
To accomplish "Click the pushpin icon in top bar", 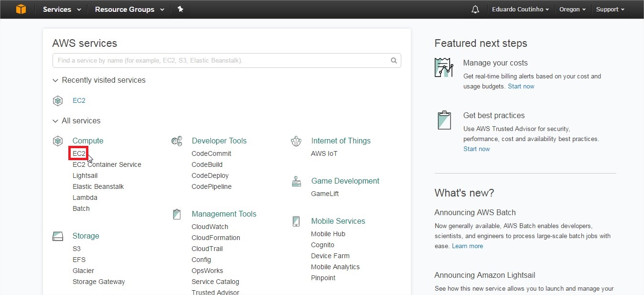I will tap(181, 9).
